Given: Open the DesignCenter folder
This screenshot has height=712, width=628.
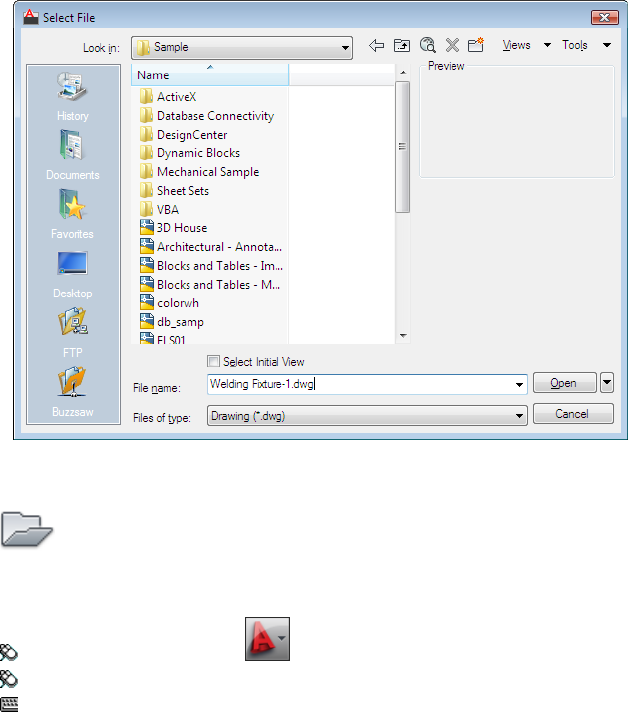Looking at the screenshot, I should click(x=183, y=135).
